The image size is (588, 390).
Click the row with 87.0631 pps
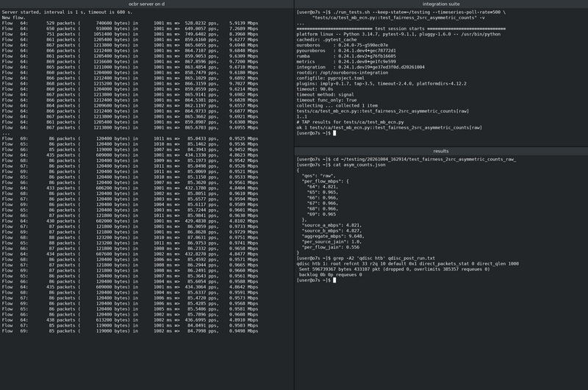130,238
